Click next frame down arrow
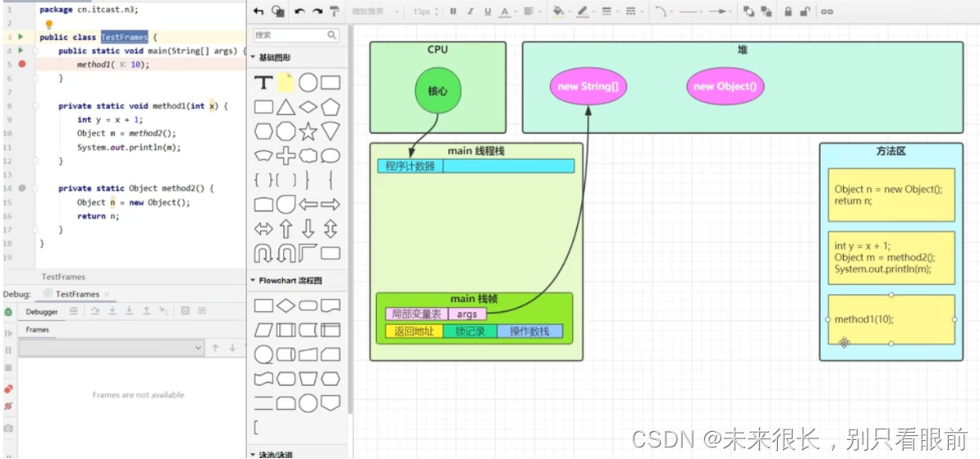This screenshot has width=980, height=459. coord(232,347)
